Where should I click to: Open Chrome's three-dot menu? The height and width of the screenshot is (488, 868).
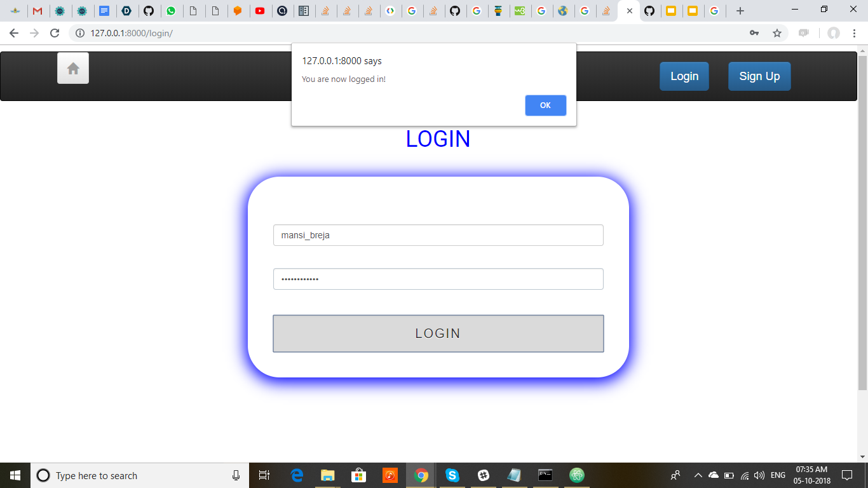tap(854, 33)
